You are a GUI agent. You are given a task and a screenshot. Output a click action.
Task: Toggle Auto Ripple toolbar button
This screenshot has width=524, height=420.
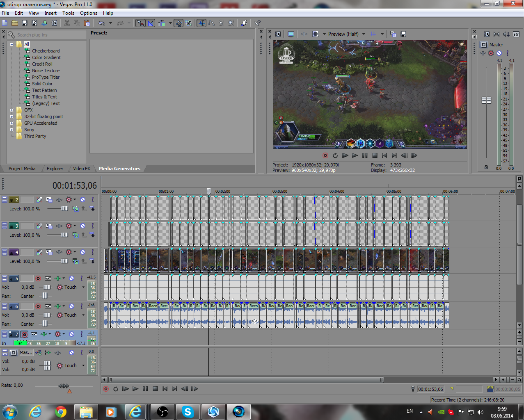point(162,23)
